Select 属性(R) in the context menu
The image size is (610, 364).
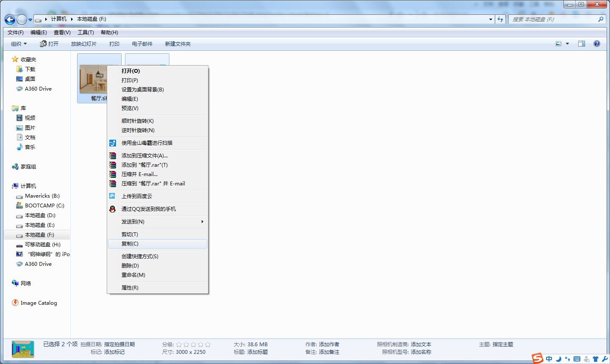[158, 288]
